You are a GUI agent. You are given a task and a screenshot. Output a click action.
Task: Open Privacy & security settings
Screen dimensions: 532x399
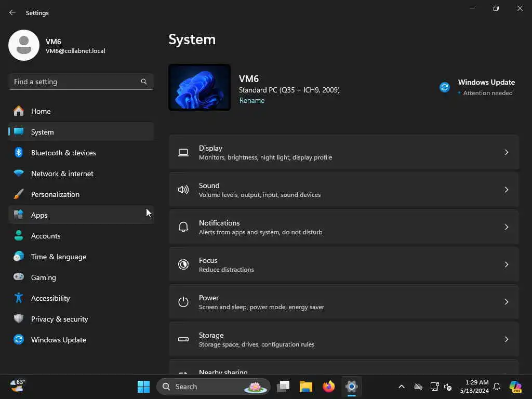[x=81, y=319]
